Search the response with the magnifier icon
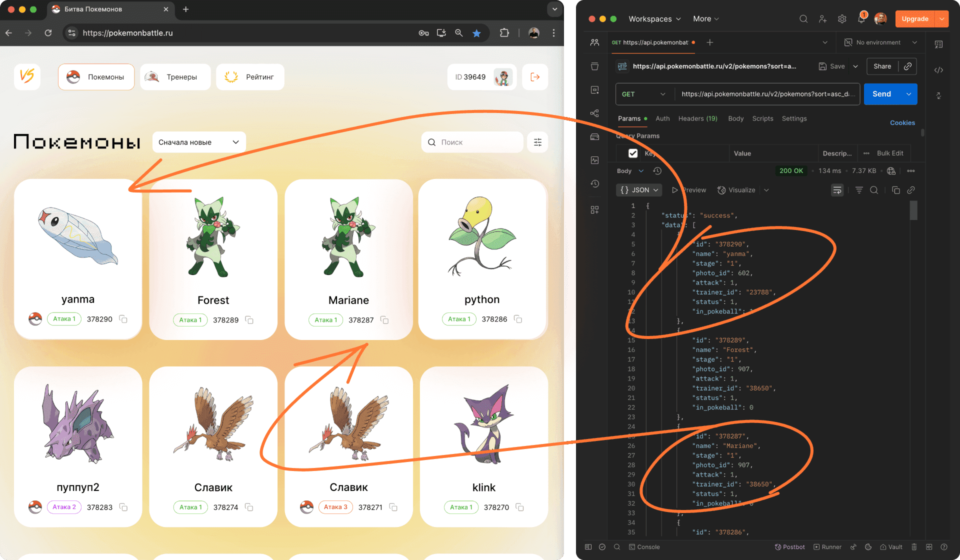The image size is (960, 560). pos(874,190)
